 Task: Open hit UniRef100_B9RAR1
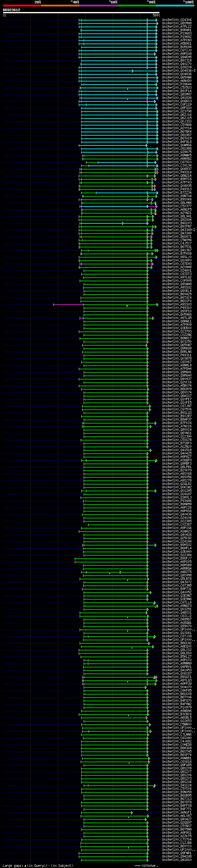177,30
